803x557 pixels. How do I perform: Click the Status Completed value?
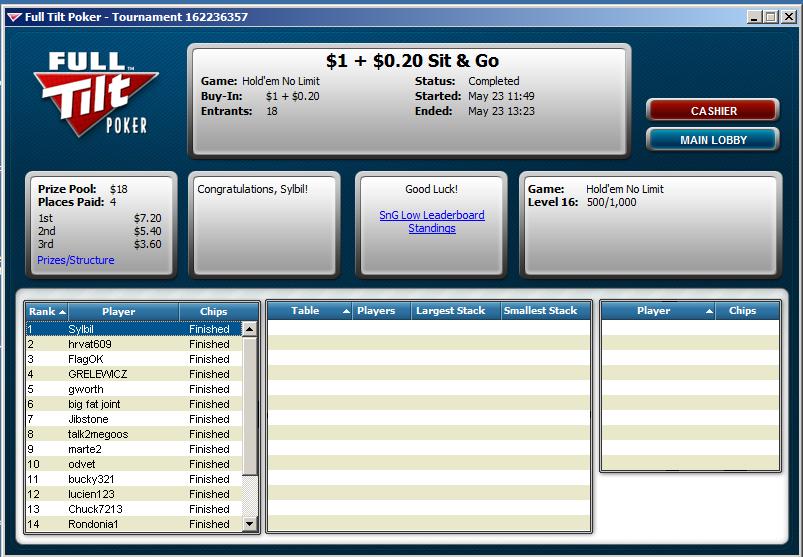pyautogui.click(x=494, y=81)
